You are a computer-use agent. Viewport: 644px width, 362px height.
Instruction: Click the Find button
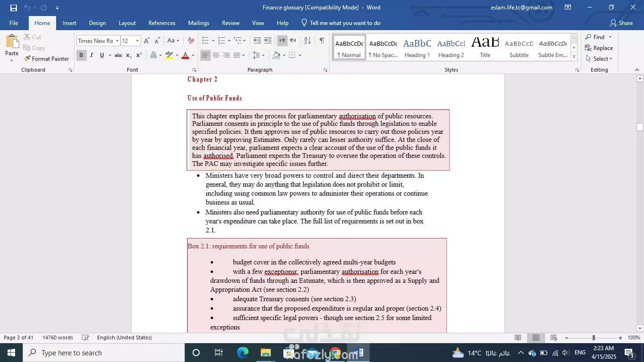click(595, 37)
